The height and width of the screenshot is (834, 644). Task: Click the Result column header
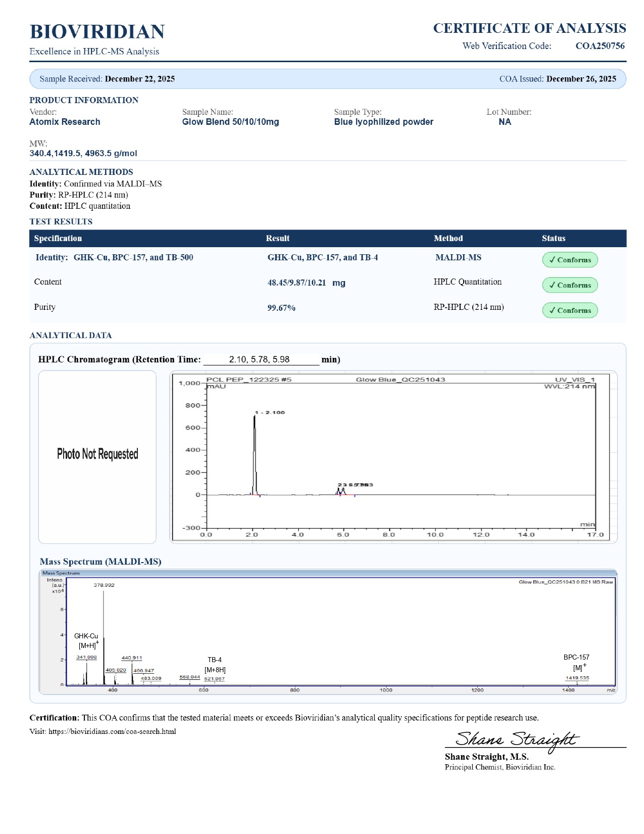pyautogui.click(x=277, y=238)
